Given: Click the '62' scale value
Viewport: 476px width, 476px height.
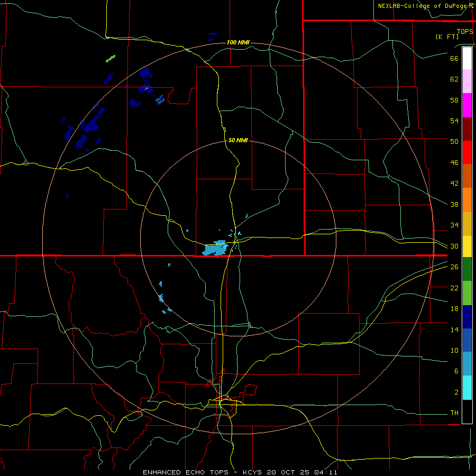Looking at the screenshot, I should click(454, 79).
